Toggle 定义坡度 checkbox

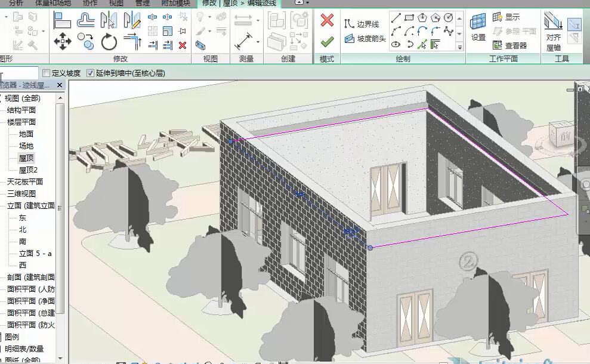[47, 73]
